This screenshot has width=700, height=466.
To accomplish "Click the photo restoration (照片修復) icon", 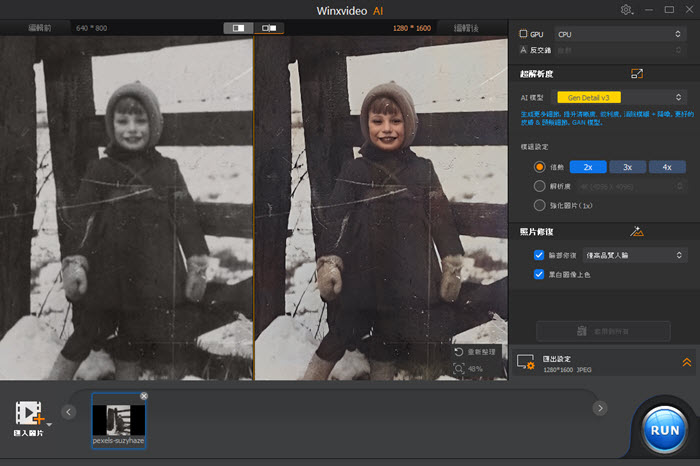I will [637, 231].
